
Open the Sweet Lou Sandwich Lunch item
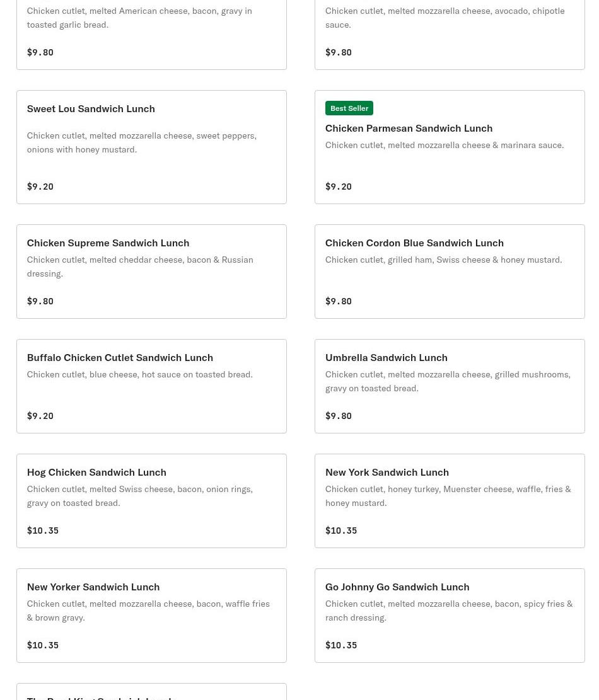(151, 147)
